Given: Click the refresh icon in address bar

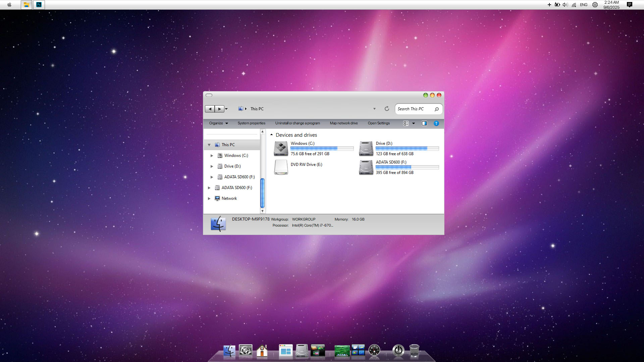Looking at the screenshot, I should coord(387,109).
